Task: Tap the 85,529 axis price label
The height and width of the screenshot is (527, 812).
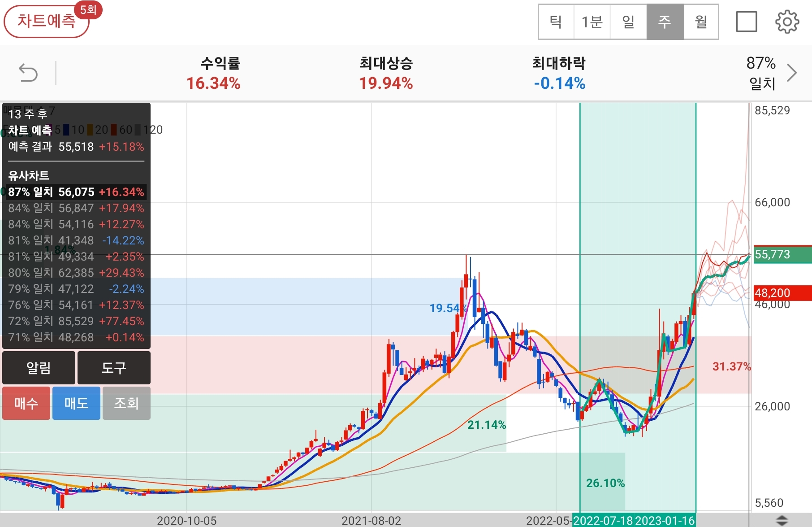Action: pos(773,110)
